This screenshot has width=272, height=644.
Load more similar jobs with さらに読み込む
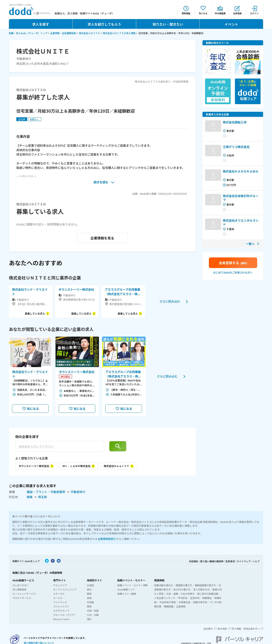coord(171,376)
